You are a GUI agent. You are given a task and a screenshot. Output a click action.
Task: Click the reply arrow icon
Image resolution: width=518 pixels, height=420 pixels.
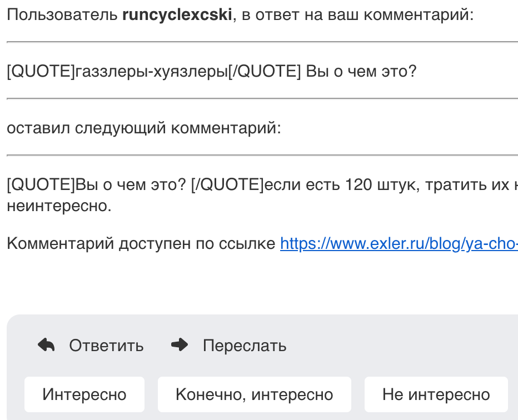point(46,346)
